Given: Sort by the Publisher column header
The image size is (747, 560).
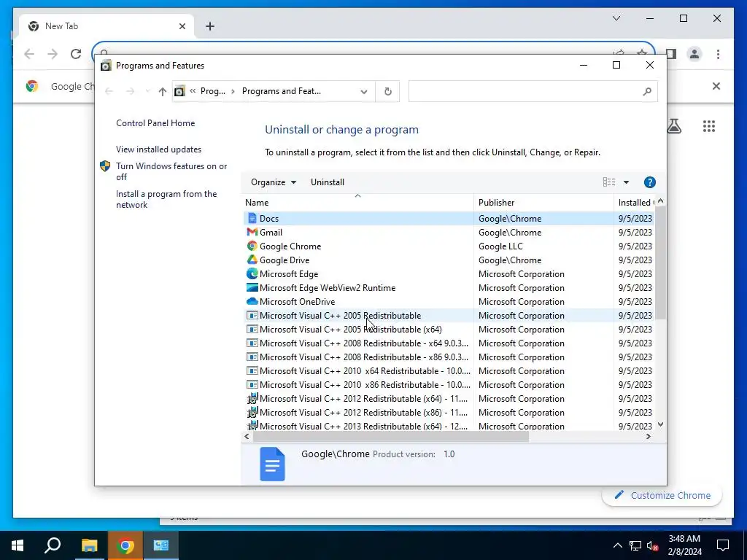Looking at the screenshot, I should coord(543,203).
